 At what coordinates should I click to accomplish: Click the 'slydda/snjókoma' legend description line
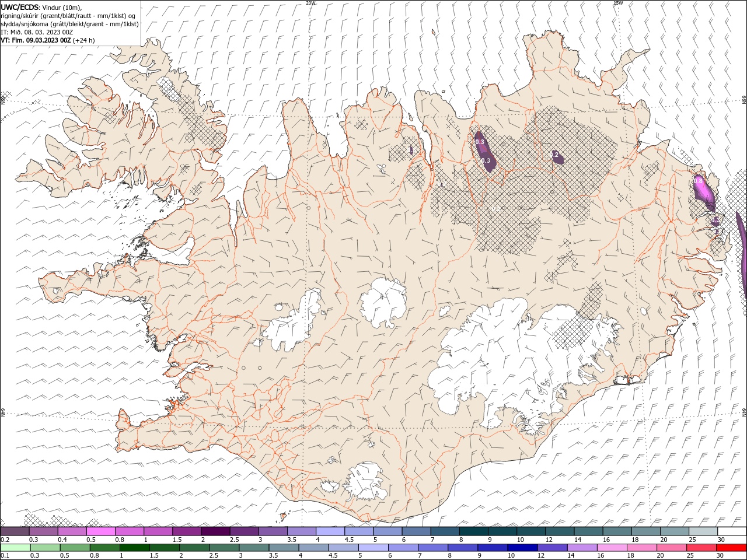point(70,24)
